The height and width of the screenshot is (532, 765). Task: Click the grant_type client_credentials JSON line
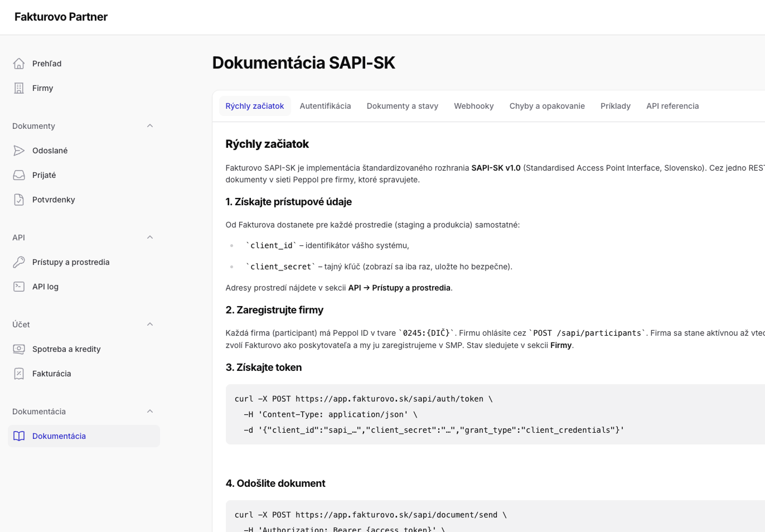pos(434,430)
